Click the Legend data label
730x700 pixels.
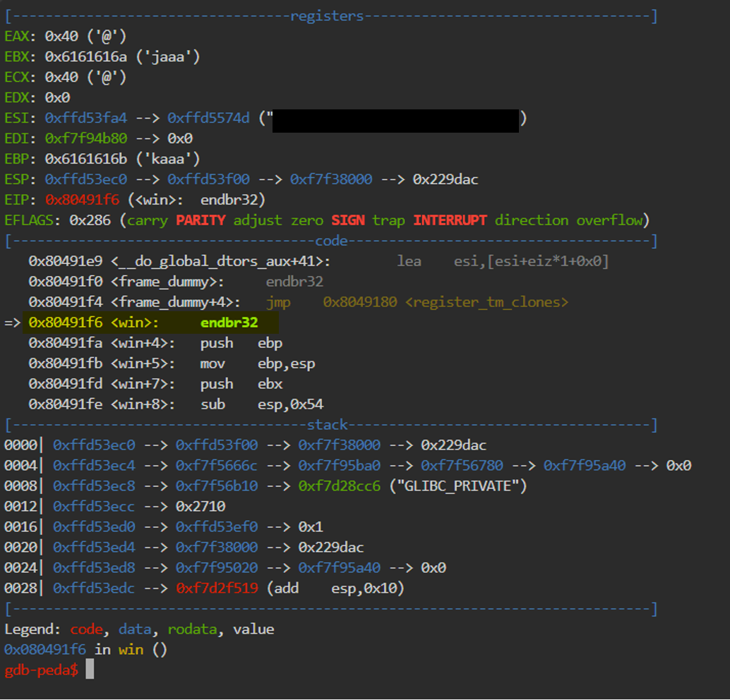click(135, 629)
